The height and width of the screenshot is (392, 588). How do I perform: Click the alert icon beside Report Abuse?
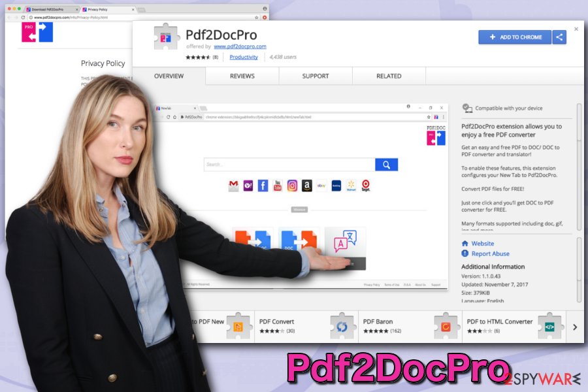(465, 253)
